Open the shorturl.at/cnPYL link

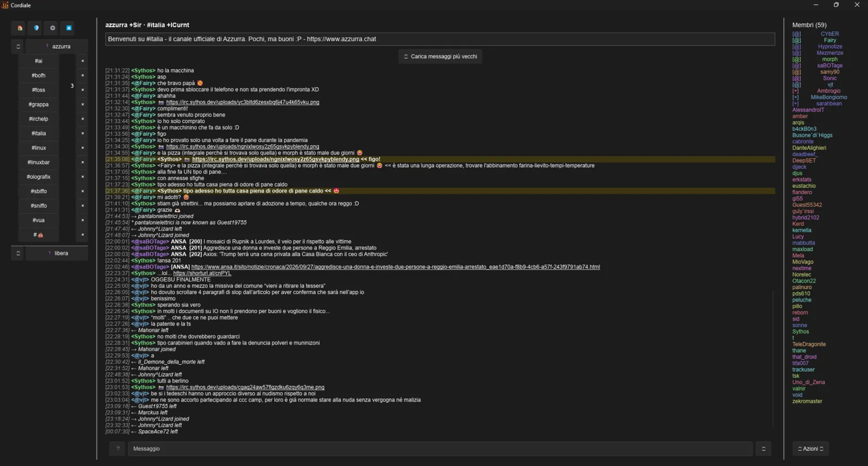(x=202, y=273)
